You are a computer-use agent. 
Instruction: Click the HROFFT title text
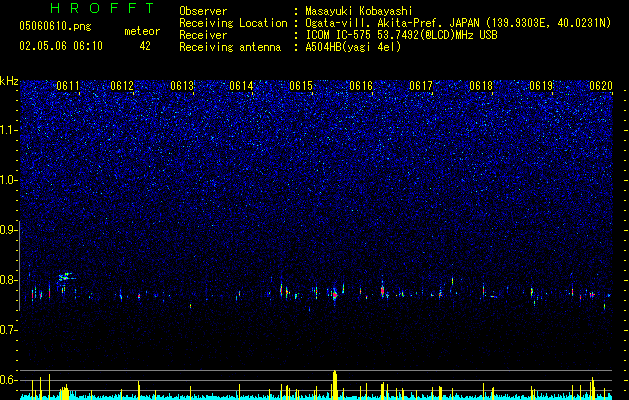click(102, 8)
